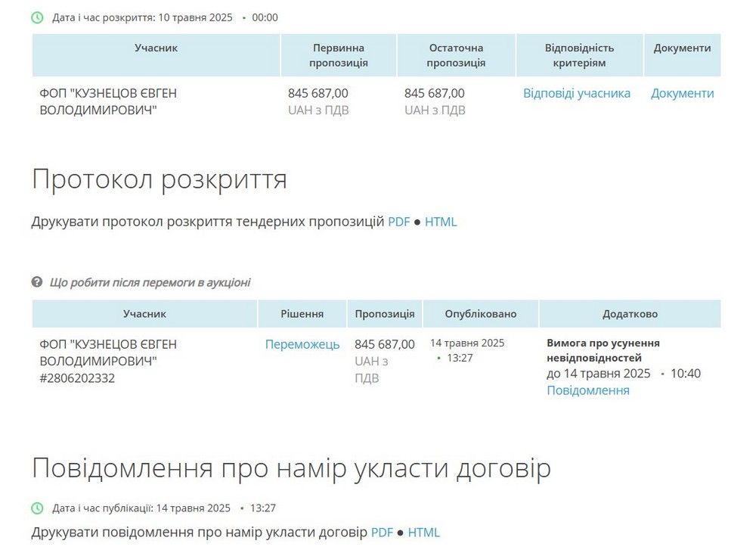
Task: Click 'Вимога про усунення невідповідностей' text
Action: 603,350
